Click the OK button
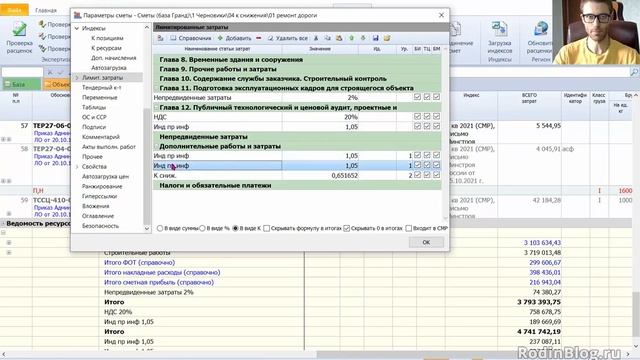 pos(426,242)
